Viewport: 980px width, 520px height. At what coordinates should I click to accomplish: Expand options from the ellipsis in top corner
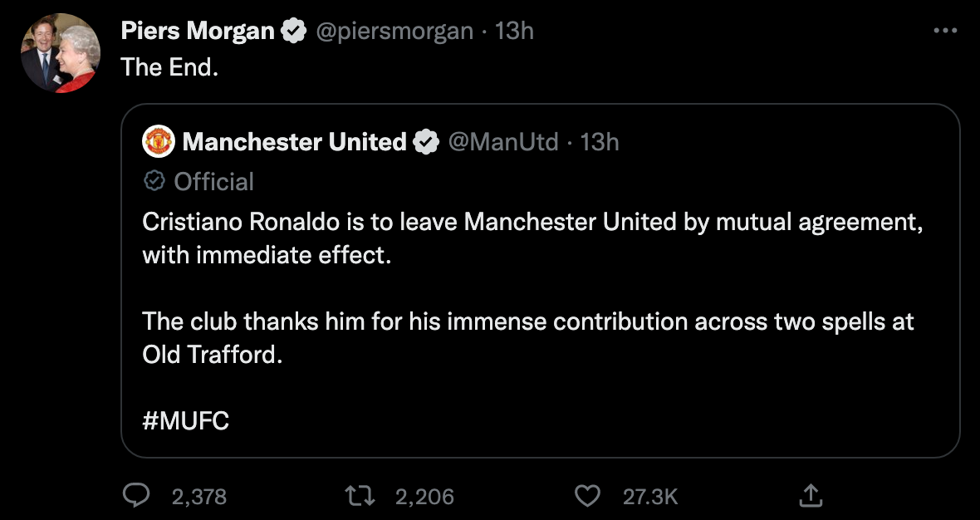coord(944,30)
